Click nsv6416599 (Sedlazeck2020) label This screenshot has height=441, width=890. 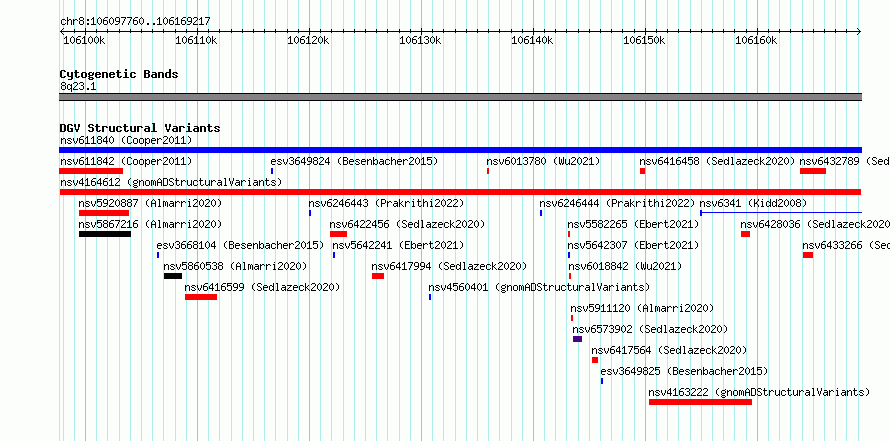point(262,287)
